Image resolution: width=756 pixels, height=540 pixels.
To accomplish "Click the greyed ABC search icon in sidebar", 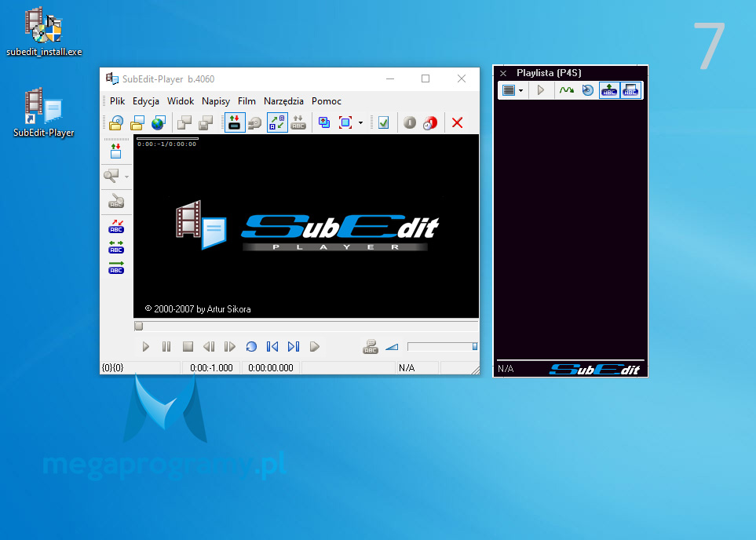I will (115, 201).
